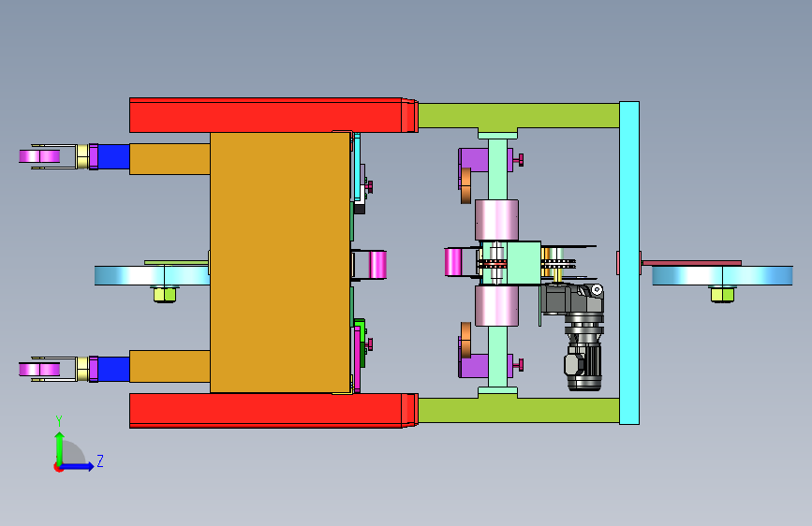Select the mint green center housing
Image resolution: width=812 pixels, height=526 pixels.
[x=523, y=262]
